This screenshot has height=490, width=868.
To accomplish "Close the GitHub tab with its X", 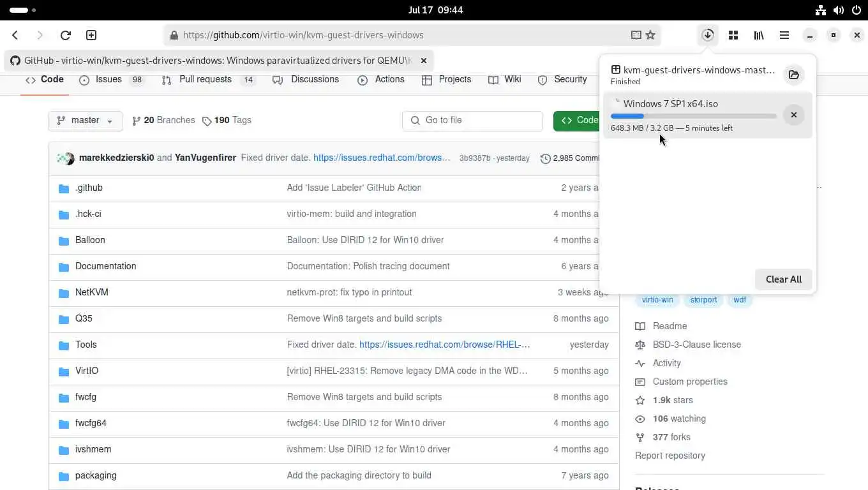I will [423, 61].
